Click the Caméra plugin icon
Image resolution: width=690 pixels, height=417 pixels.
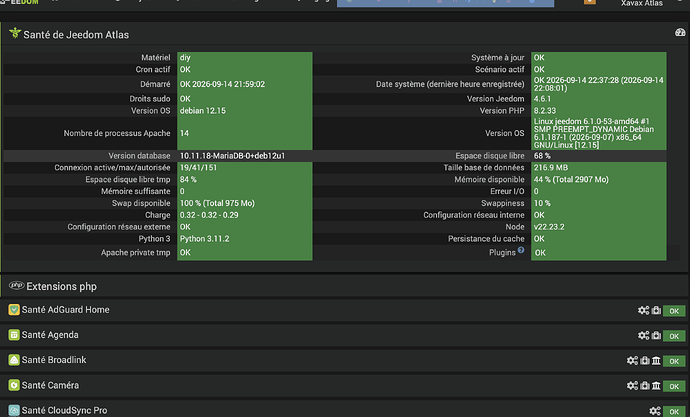click(x=14, y=385)
